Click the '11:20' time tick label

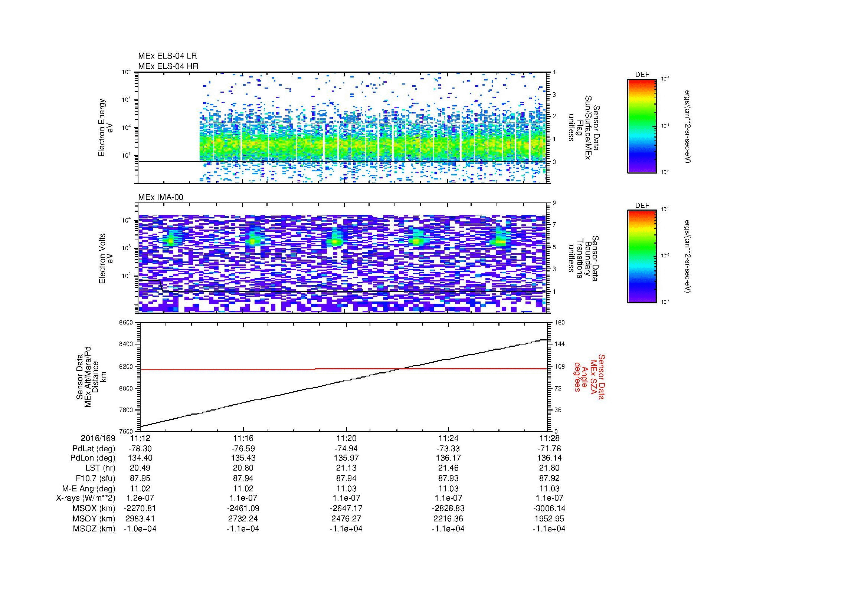(x=346, y=438)
